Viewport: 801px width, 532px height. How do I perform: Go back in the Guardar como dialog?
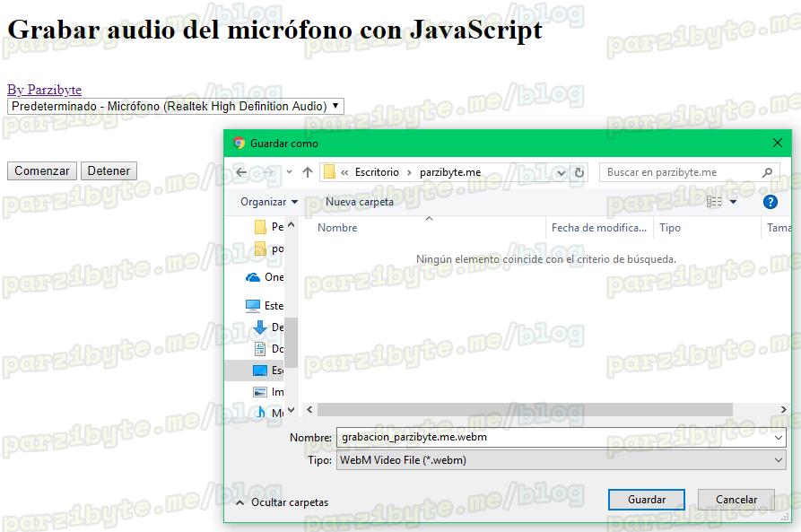click(x=241, y=172)
